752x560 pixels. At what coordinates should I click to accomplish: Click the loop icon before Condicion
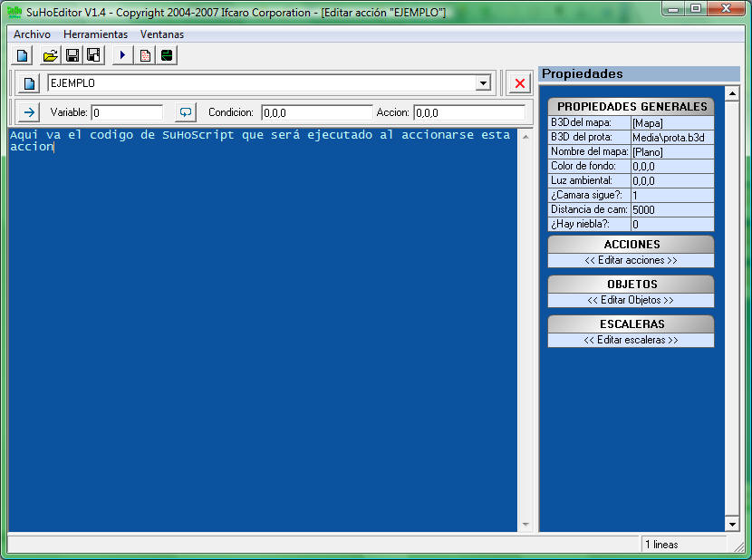(185, 112)
